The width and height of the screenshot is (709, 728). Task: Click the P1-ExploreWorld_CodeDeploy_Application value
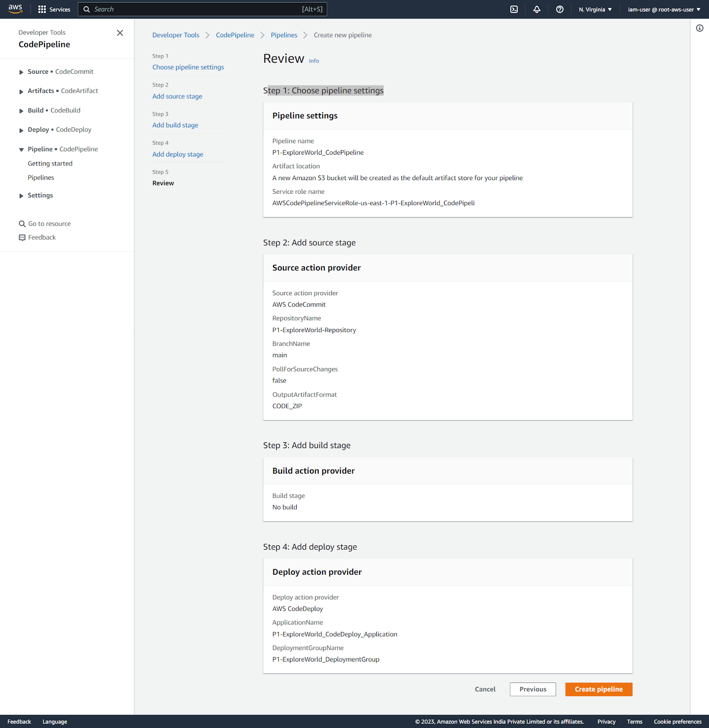pyautogui.click(x=335, y=634)
